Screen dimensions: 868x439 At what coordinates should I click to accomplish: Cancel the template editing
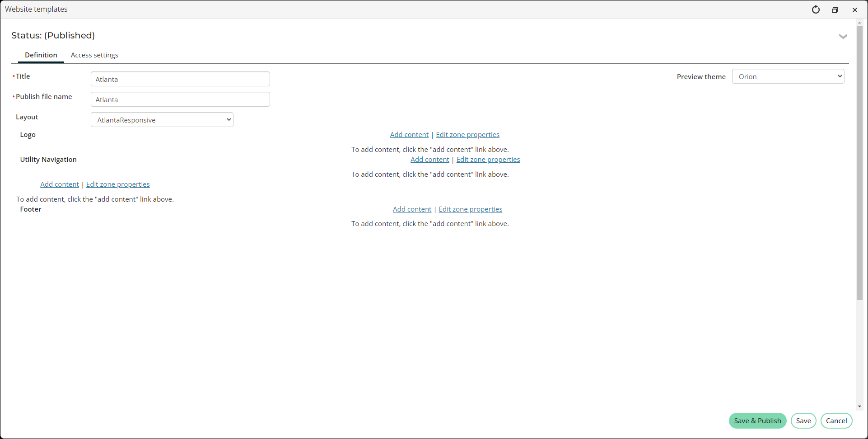[x=836, y=421]
